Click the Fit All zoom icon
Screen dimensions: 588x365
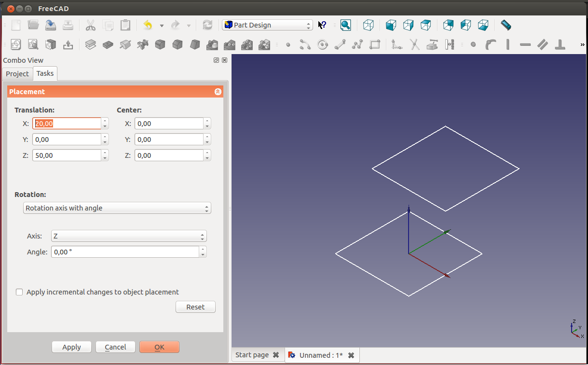pyautogui.click(x=345, y=25)
